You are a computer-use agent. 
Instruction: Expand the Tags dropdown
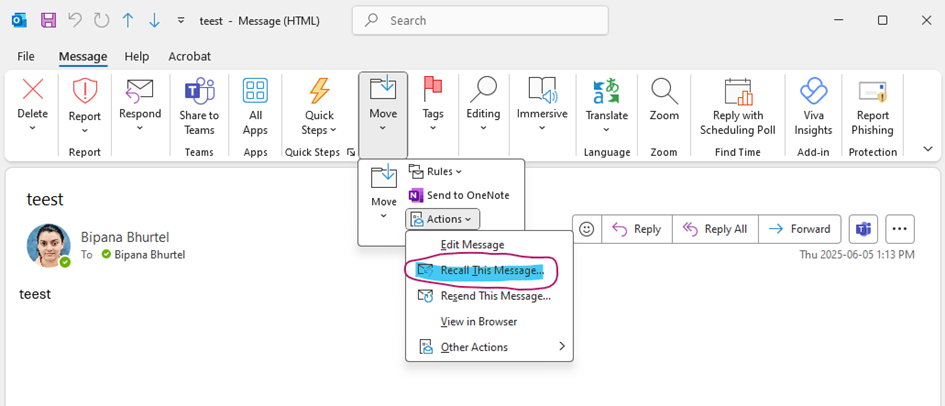[x=433, y=114]
